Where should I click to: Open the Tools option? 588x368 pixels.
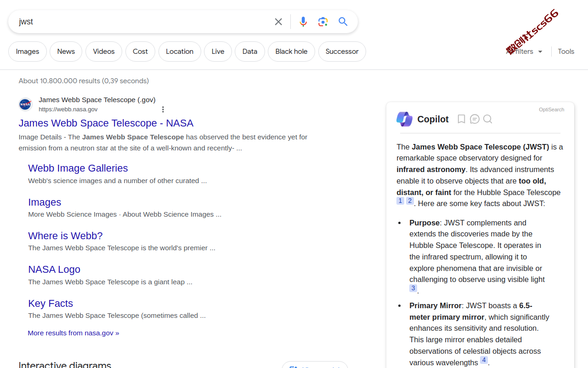coord(566,52)
